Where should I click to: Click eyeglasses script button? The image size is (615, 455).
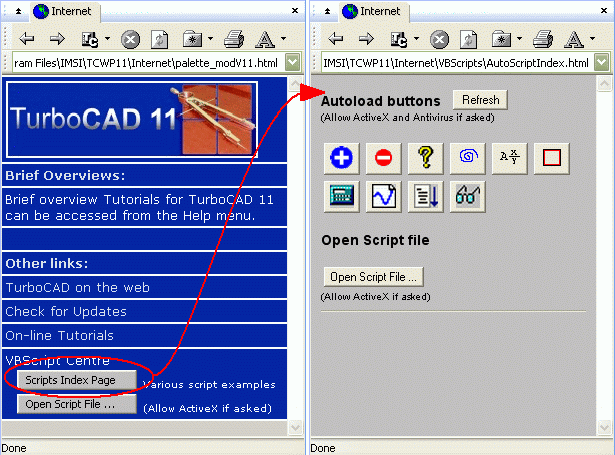click(x=468, y=197)
